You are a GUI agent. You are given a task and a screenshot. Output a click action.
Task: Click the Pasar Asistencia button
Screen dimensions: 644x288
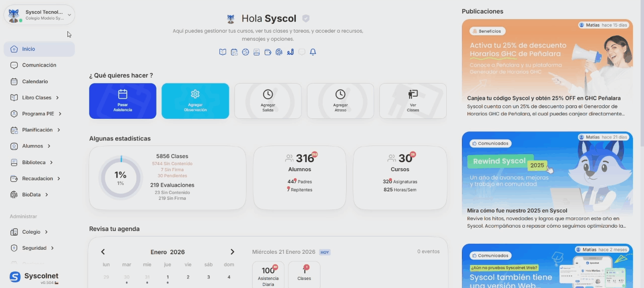point(123,101)
